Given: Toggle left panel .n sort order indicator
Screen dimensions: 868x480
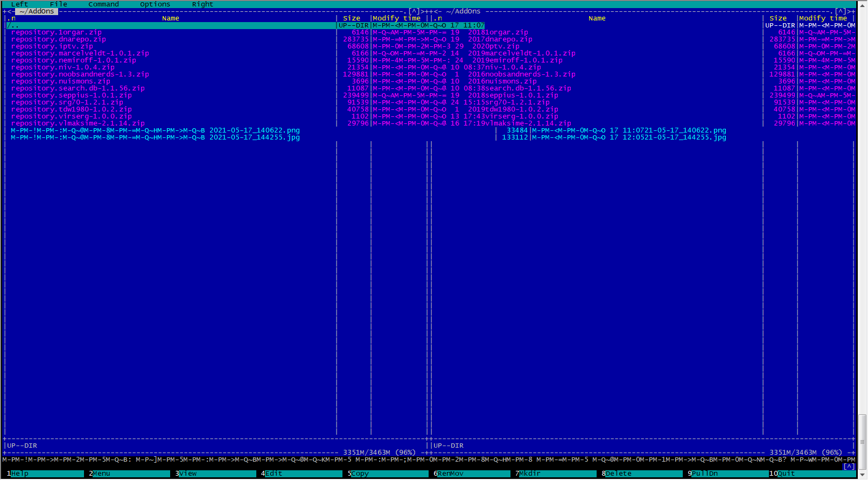Looking at the screenshot, I should click(x=11, y=18).
